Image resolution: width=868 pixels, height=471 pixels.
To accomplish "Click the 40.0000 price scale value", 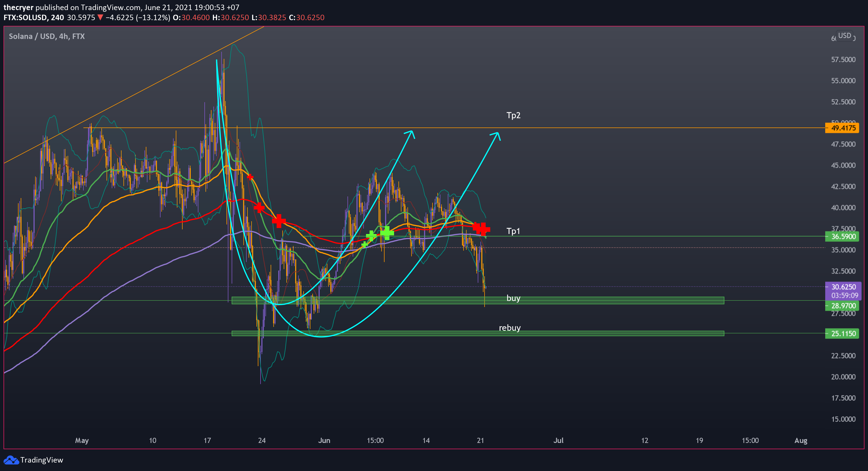I will pyautogui.click(x=843, y=208).
